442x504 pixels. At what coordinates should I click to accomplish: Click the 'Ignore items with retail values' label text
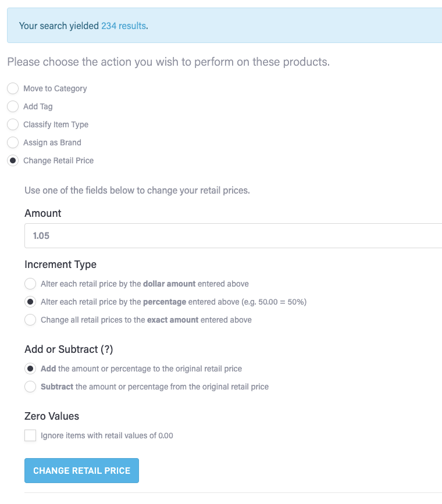pyautogui.click(x=107, y=435)
